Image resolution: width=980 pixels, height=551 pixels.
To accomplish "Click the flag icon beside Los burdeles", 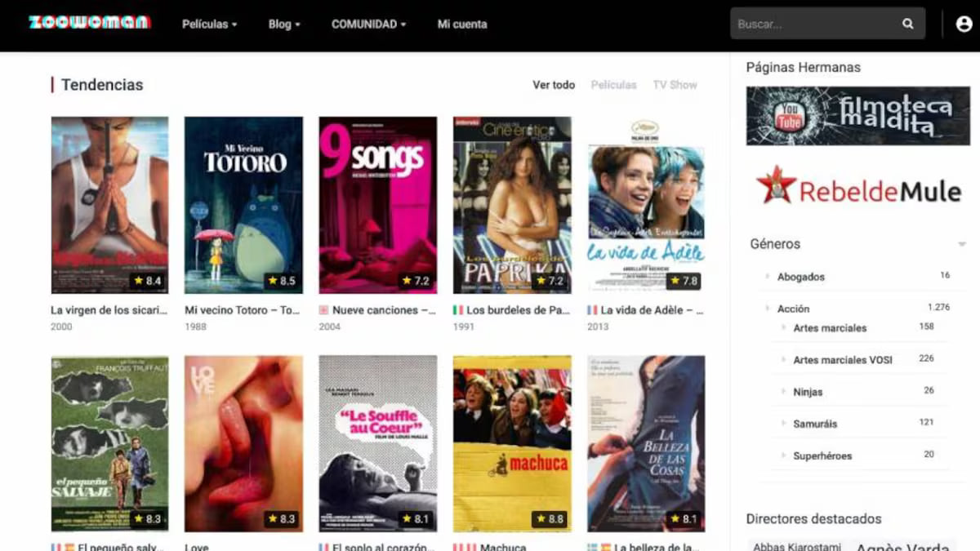I will pyautogui.click(x=458, y=310).
